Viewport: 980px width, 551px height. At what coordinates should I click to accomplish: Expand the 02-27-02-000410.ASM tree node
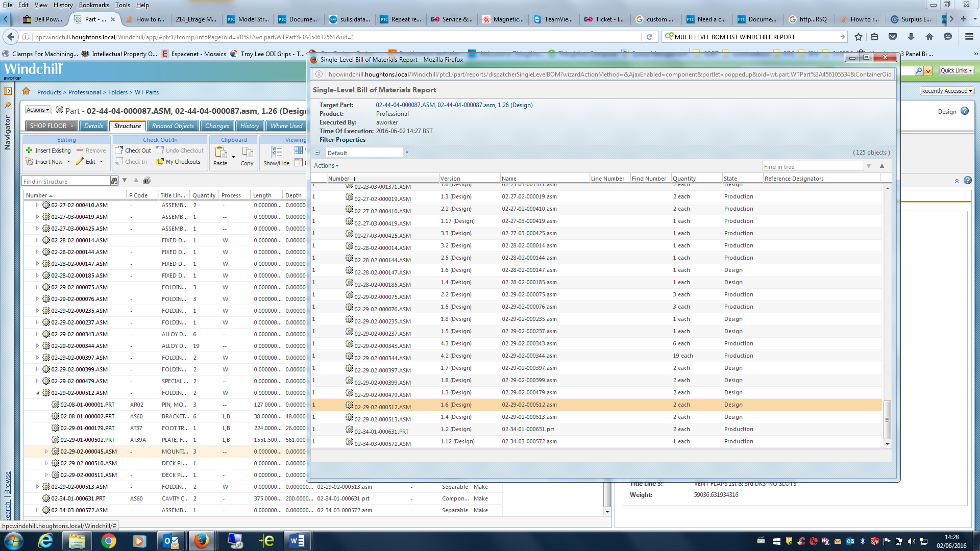pos(37,205)
